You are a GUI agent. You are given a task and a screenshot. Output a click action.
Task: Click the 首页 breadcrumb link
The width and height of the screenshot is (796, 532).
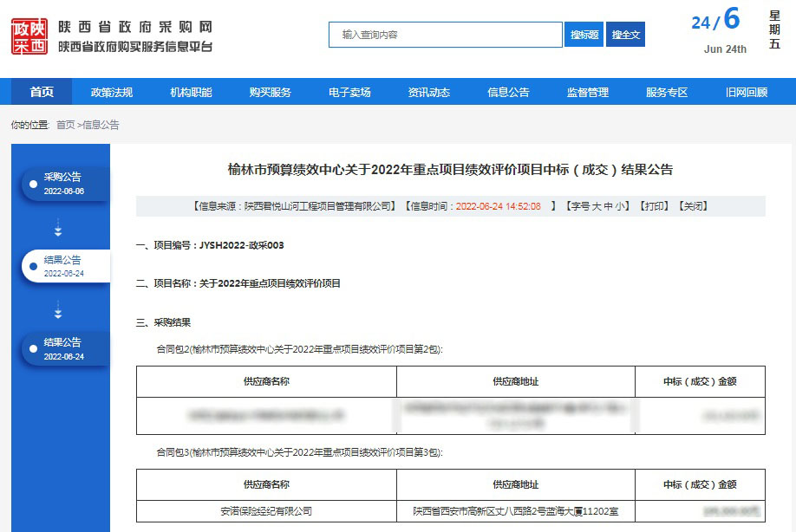pyautogui.click(x=65, y=125)
